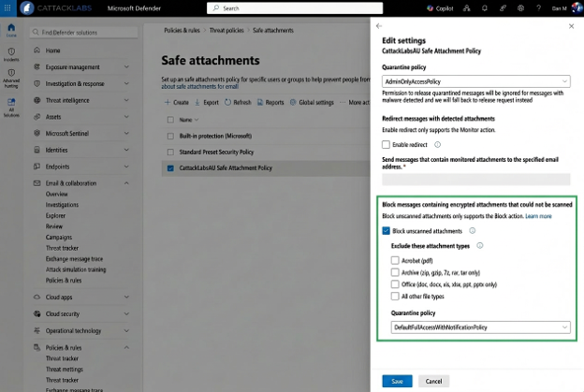Image resolution: width=584 pixels, height=392 pixels.
Task: Click the info icon next to Enable redirect
Action: pyautogui.click(x=438, y=144)
